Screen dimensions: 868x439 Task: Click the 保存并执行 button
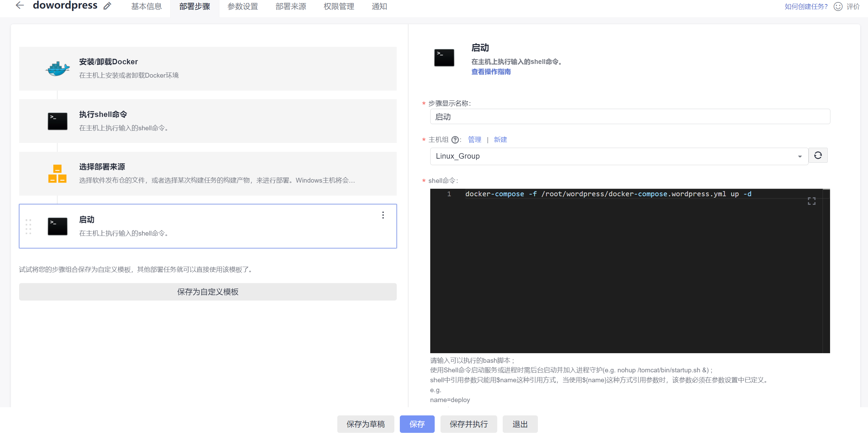[x=469, y=424]
